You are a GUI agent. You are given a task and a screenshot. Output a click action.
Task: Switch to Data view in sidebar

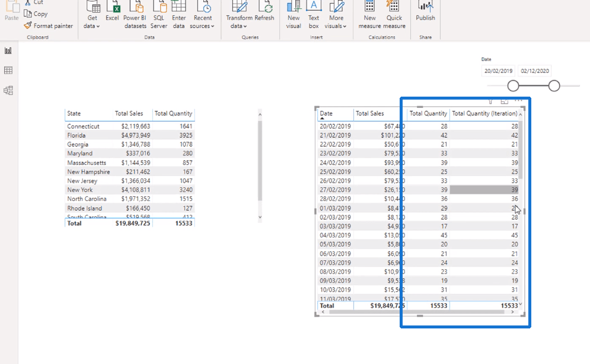(8, 71)
